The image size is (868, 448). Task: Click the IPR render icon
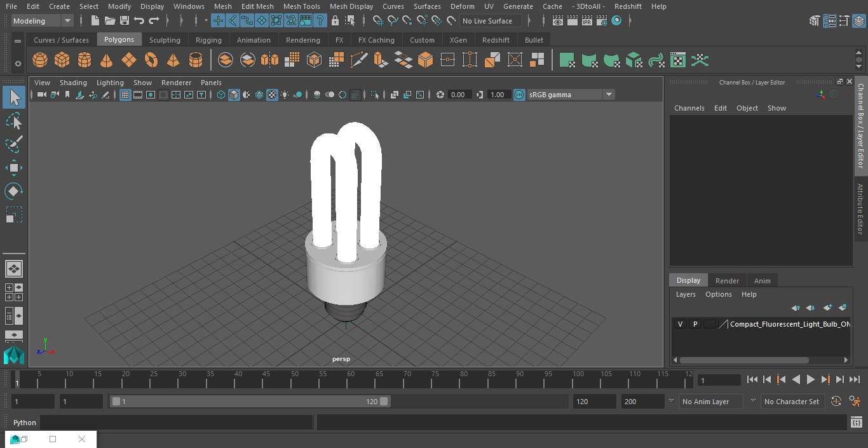[587, 21]
